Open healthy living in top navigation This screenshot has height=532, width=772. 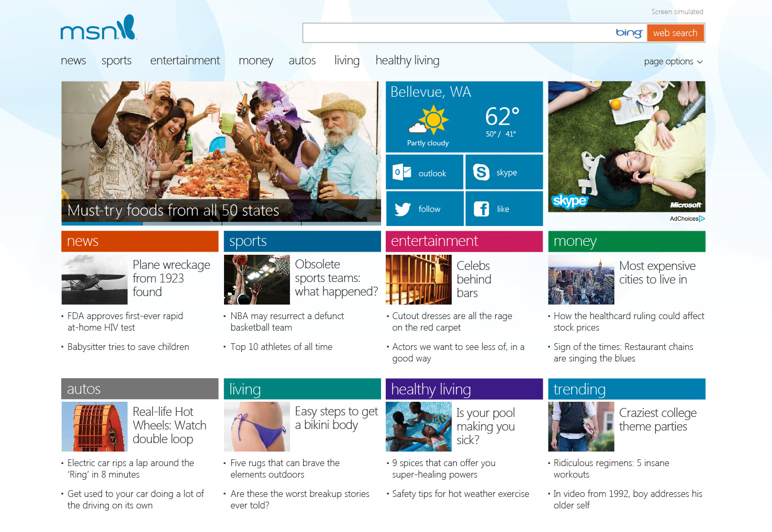[x=407, y=61]
